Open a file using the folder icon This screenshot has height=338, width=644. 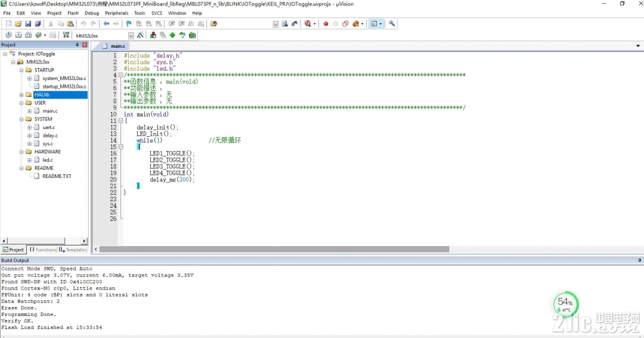(x=18, y=24)
